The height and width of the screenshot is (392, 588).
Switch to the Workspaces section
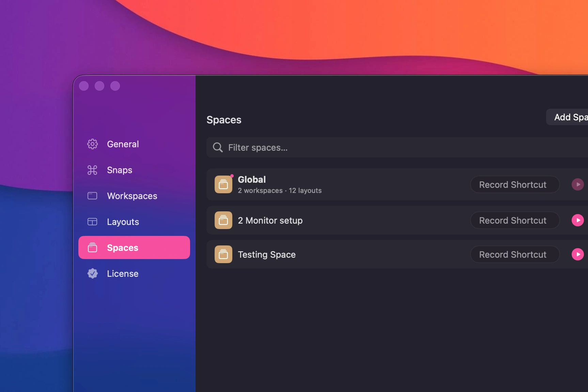tap(134, 196)
